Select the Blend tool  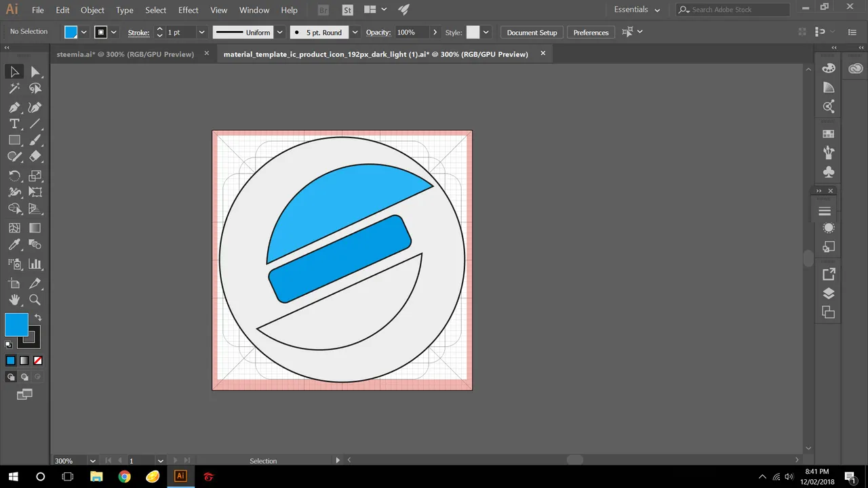coord(35,244)
